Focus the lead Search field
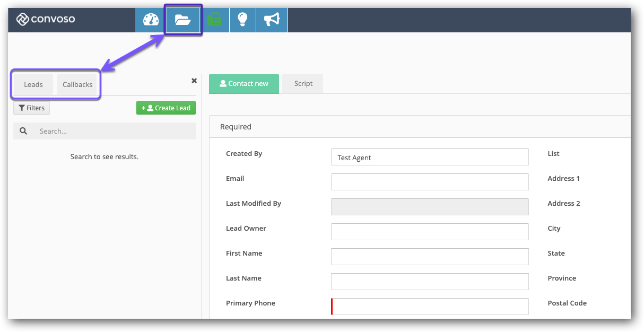This screenshot has height=332, width=644. click(x=114, y=131)
